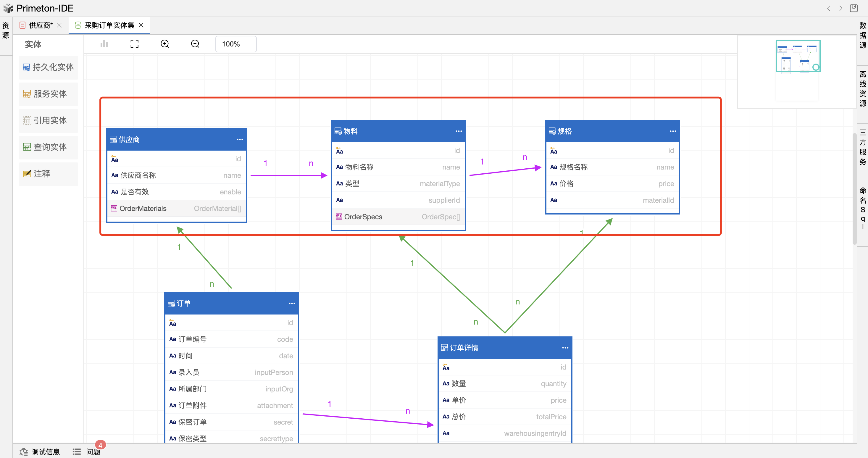
Task: Select the 注释 annotation tool
Action: [x=49, y=174]
